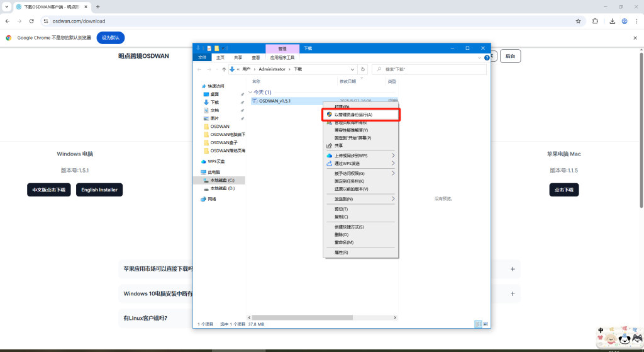The height and width of the screenshot is (352, 644).
Task: Choose 属性(R) from context menu
Action: coord(360,253)
